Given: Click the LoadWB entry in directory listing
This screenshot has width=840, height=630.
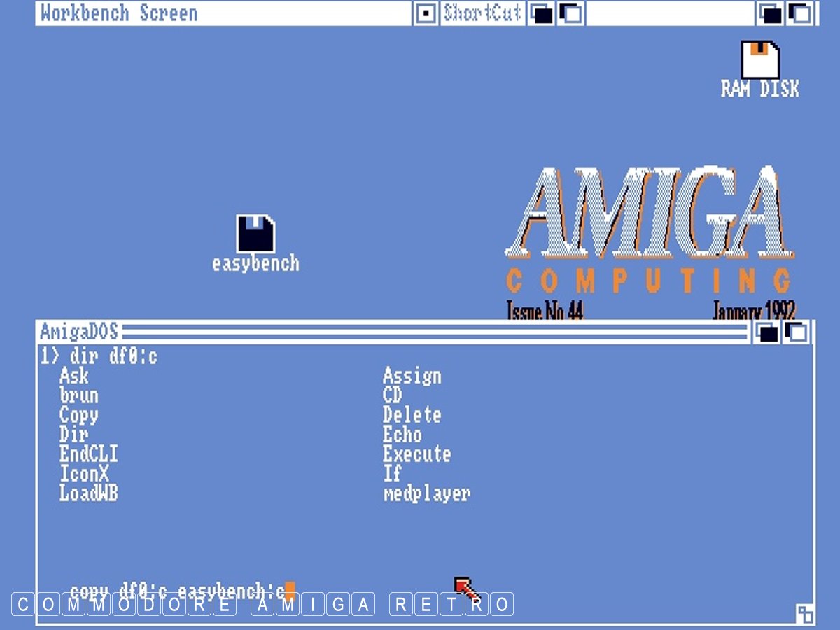Looking at the screenshot, I should (88, 493).
